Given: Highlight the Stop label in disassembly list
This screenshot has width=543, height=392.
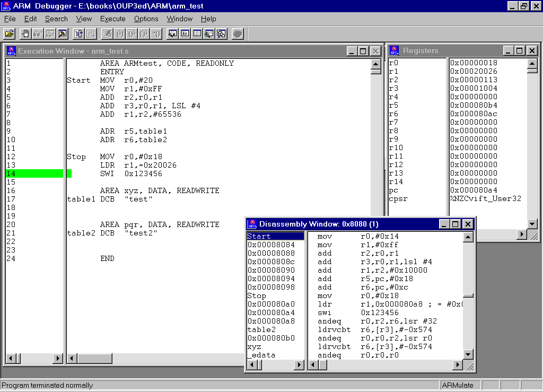Looking at the screenshot, I should 257,295.
